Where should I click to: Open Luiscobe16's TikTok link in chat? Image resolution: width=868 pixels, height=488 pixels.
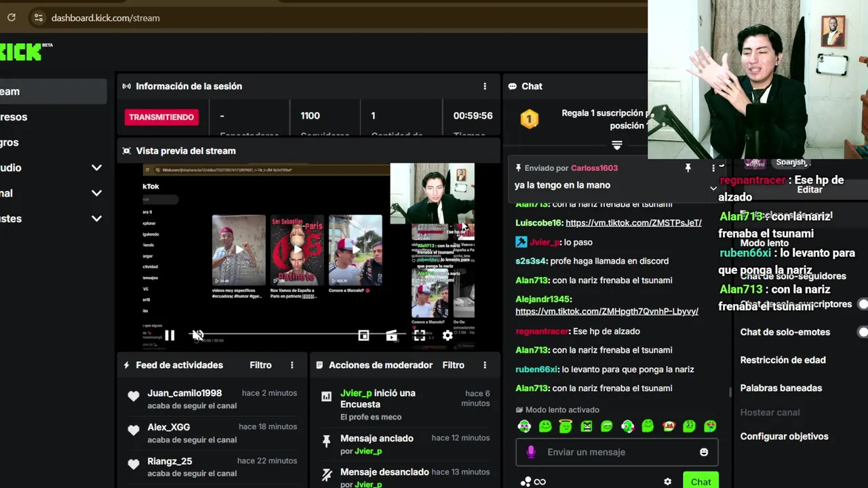(x=633, y=223)
